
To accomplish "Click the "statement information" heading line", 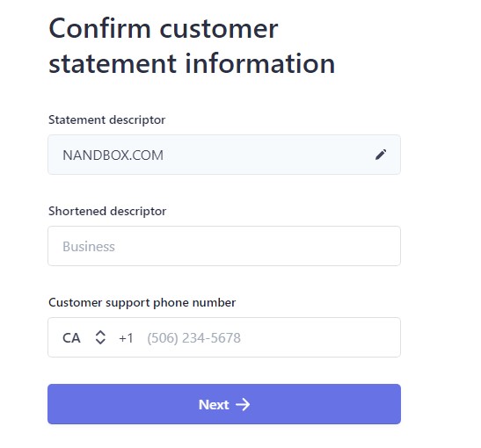I will click(192, 64).
